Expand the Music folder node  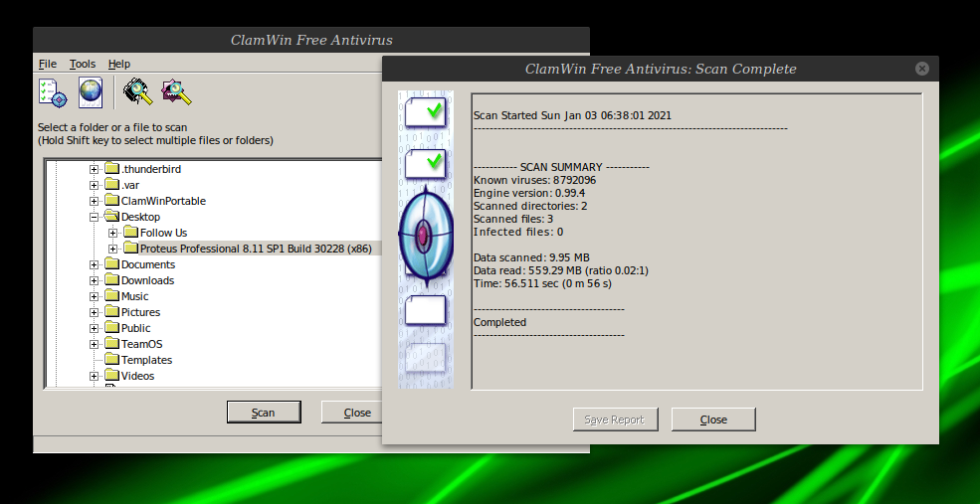[94, 296]
